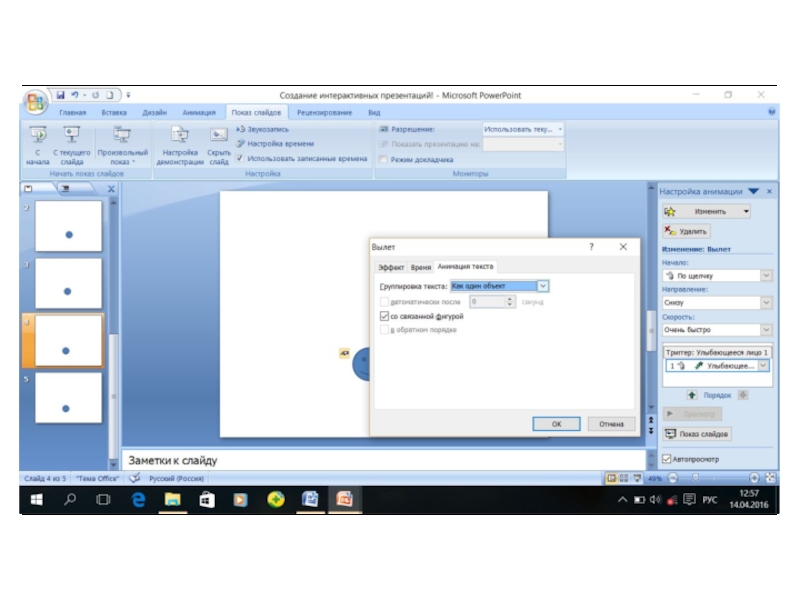The image size is (800, 600).
Task: Switch to slide sorter view icon
Action: click(624, 478)
